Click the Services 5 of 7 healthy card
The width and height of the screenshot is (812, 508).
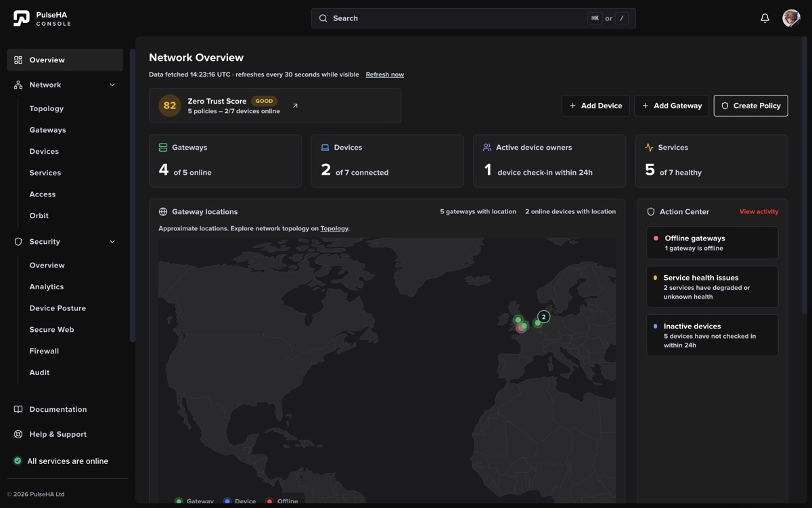click(712, 161)
